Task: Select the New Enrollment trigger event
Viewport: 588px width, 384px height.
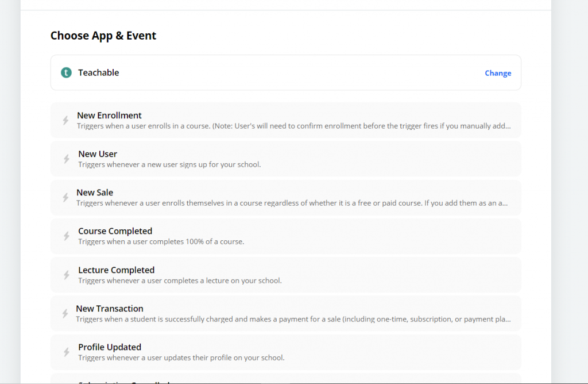Action: tap(286, 120)
